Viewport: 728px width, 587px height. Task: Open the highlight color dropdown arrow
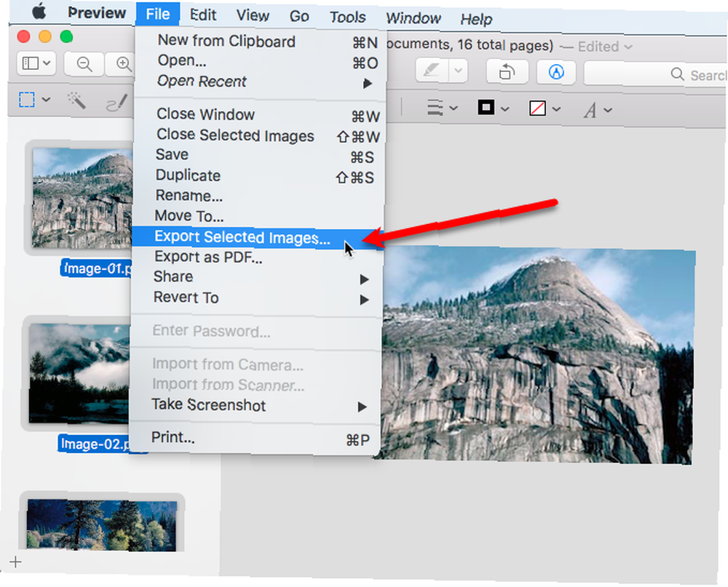458,71
